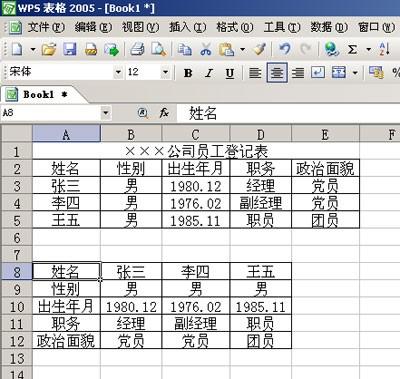This screenshot has width=400, height=379.
Task: Expand the Name Box dropdown arrow
Action: click(106, 113)
